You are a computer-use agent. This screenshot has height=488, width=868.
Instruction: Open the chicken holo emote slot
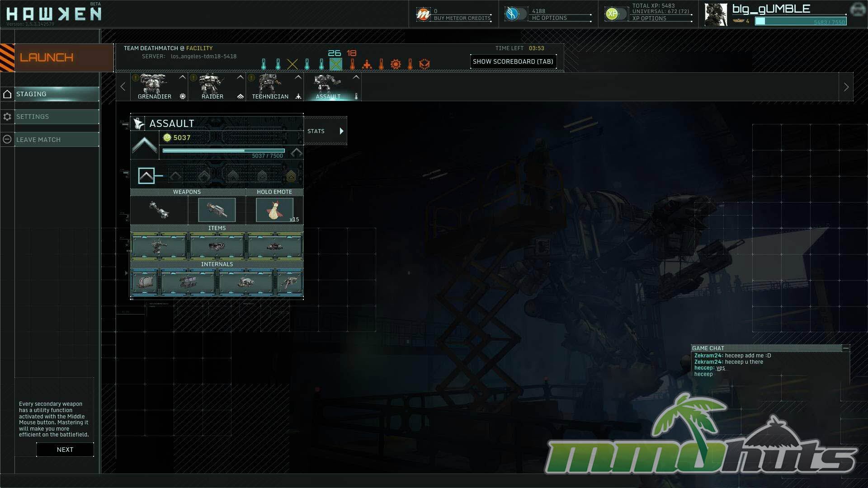(x=274, y=210)
